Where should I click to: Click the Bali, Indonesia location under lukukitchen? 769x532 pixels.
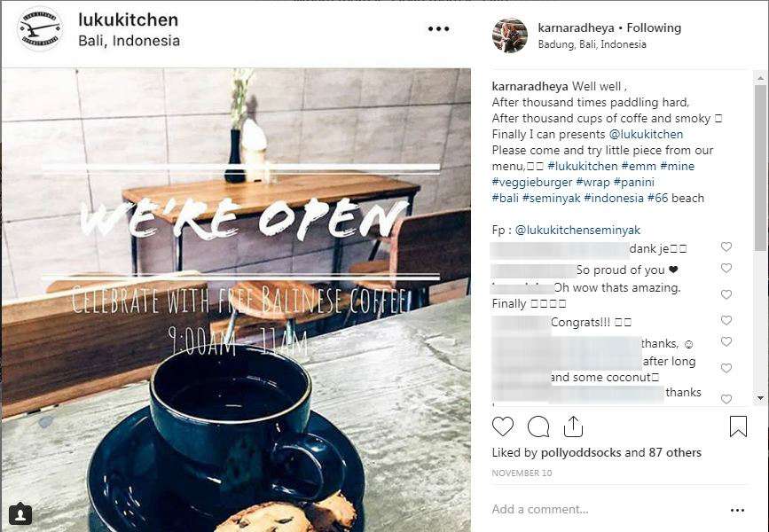[x=129, y=40]
